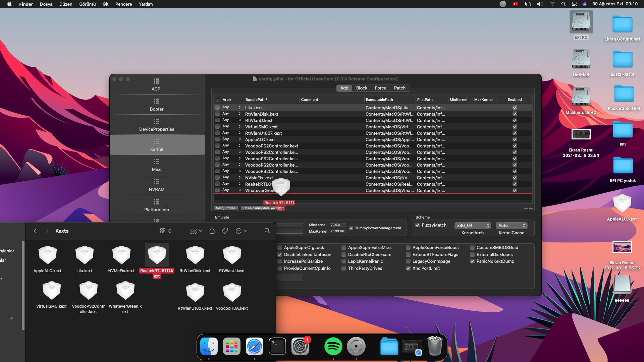Open Spotify from the Dock

(333, 346)
